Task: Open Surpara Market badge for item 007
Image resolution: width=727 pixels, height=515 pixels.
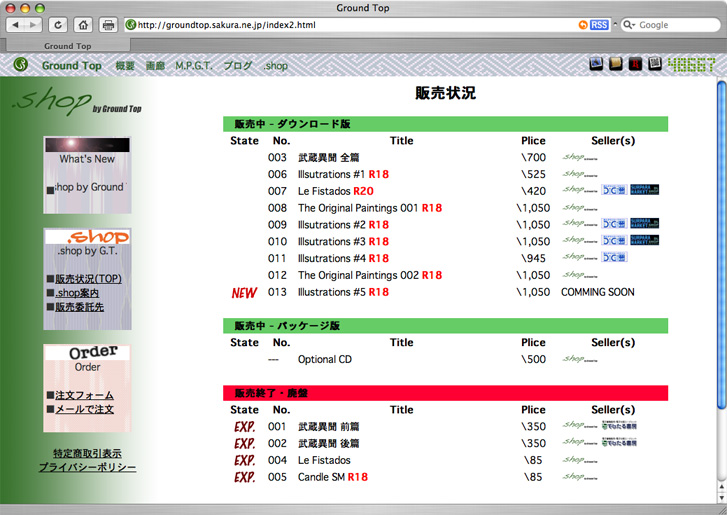Action: pyautogui.click(x=644, y=190)
